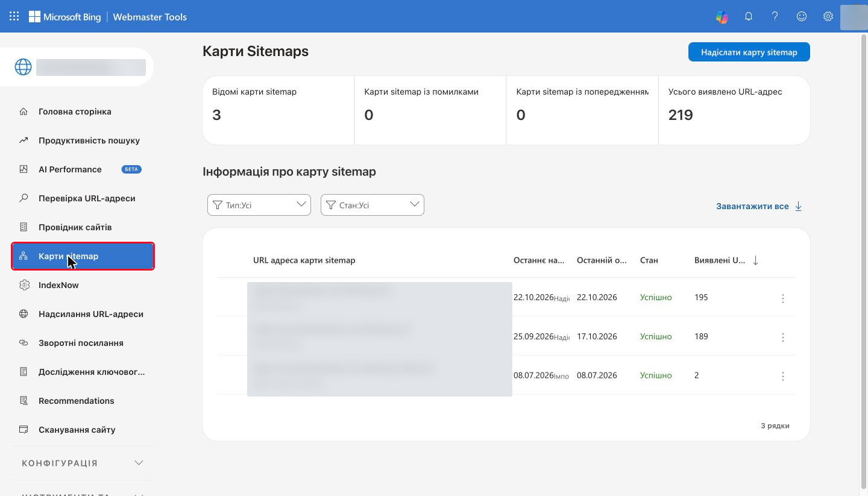The height and width of the screenshot is (496, 868).
Task: Open the Copilot icon in header
Action: pos(722,17)
